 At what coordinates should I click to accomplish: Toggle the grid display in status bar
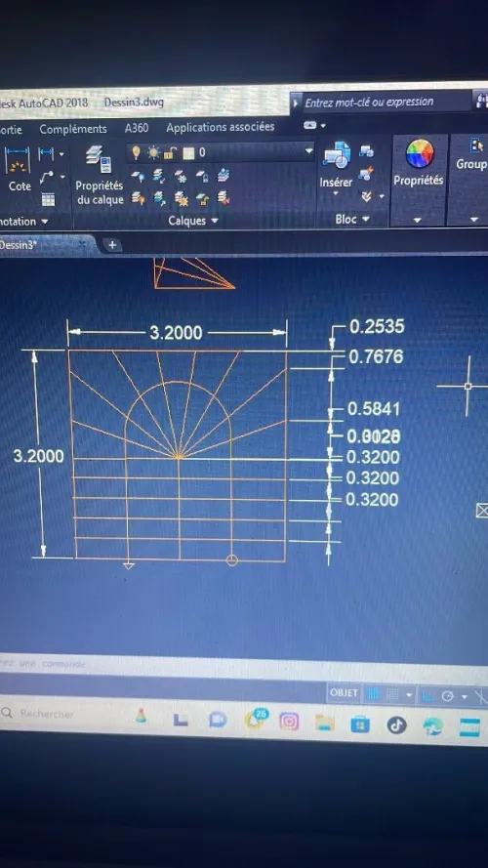coord(373,693)
